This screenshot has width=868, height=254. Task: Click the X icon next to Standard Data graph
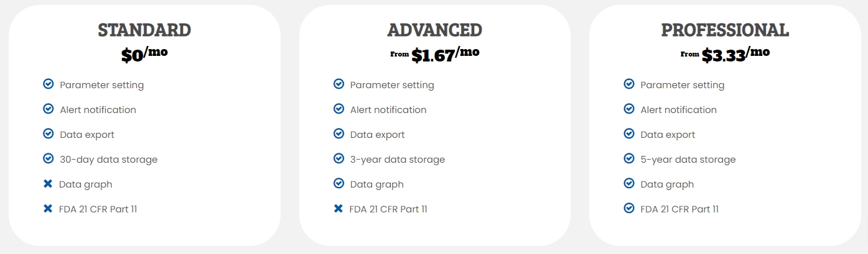[48, 184]
